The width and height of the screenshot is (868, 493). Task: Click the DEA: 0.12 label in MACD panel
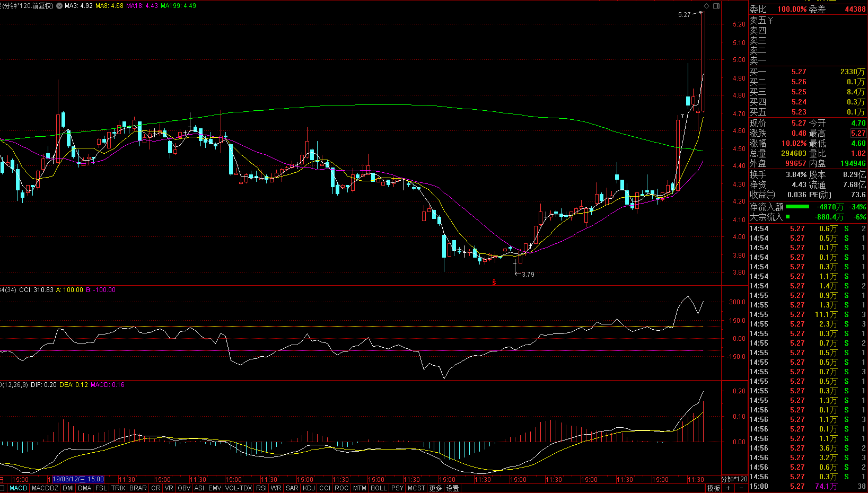click(x=74, y=385)
